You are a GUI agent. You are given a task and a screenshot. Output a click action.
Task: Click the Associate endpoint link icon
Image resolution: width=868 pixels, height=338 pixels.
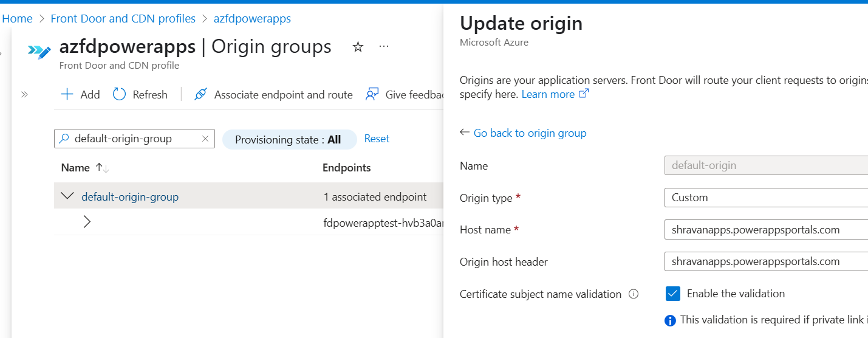click(200, 95)
